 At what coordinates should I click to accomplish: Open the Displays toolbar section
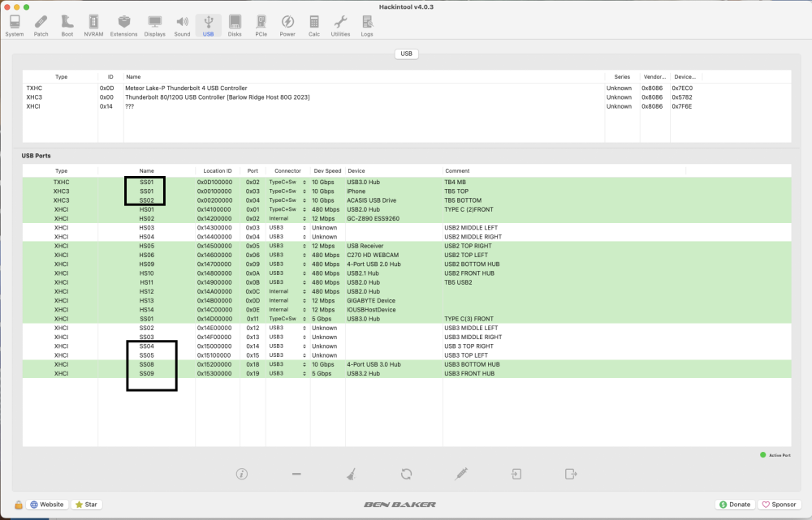(155, 25)
